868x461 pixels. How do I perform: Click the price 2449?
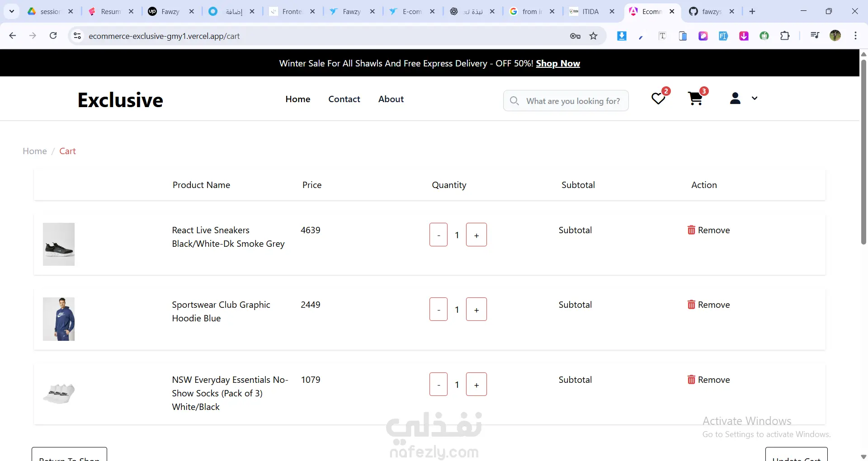311,305
